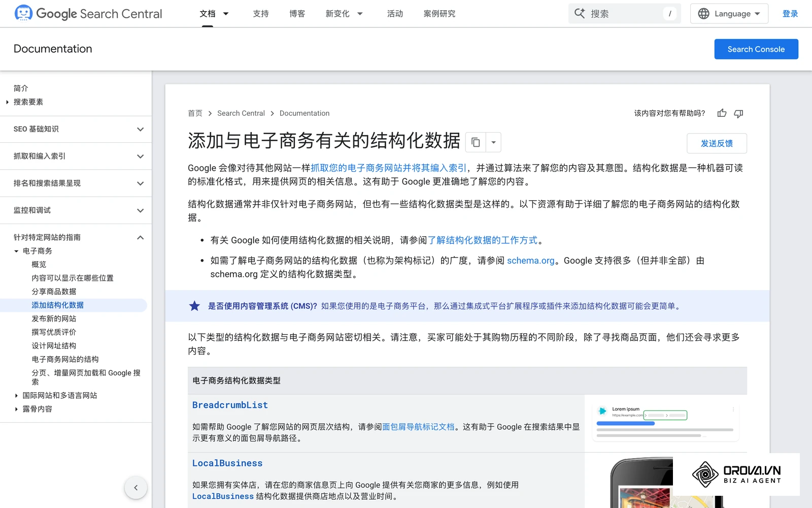This screenshot has height=508, width=812.
Task: Click the thumbs down not helpful icon
Action: [x=738, y=113]
